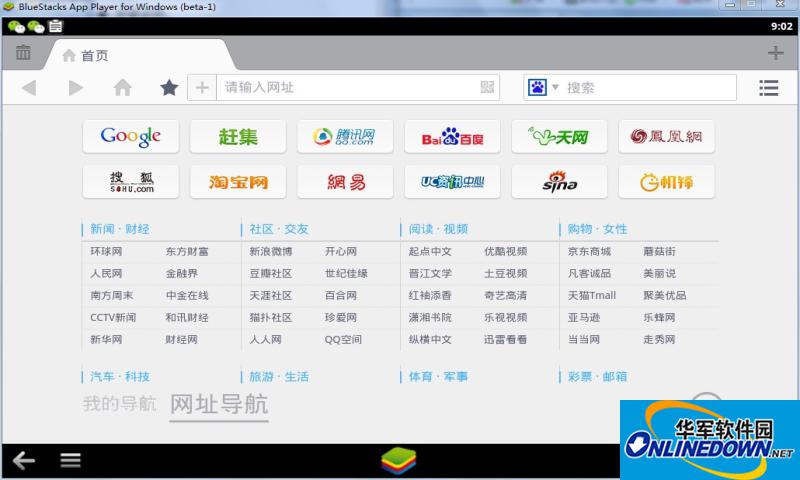Click the BlueStacks home logo in bottom bar
The width and height of the screenshot is (800, 480).
pos(398,461)
